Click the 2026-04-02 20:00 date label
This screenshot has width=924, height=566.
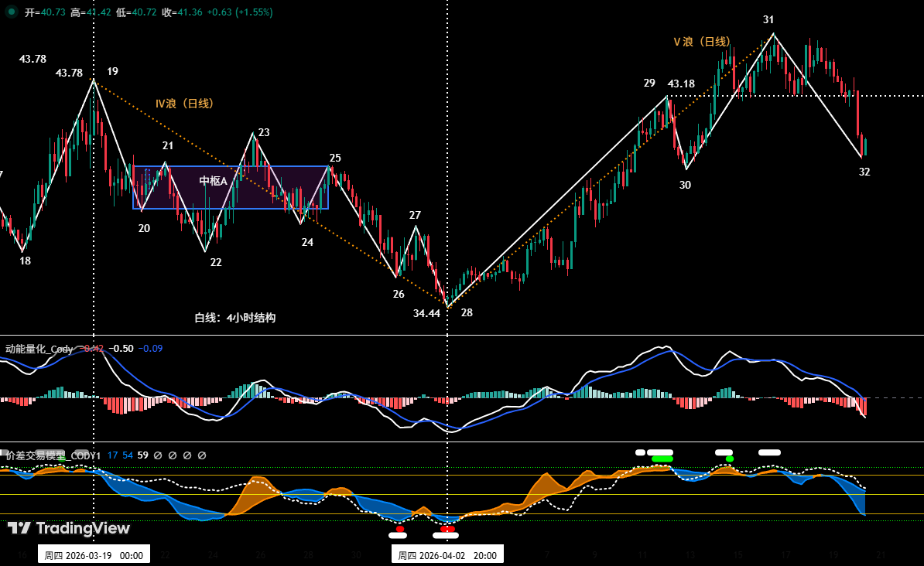[x=447, y=554]
